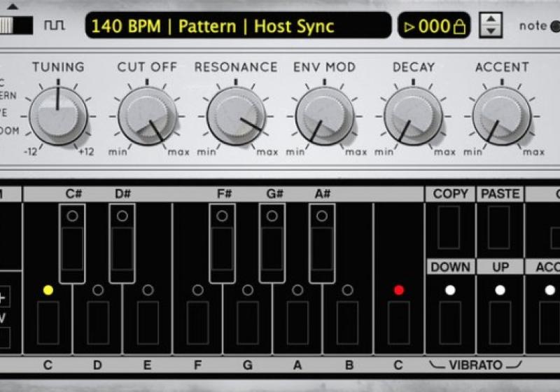Click the yellow LED above low C
560x392 pixels.
48,290
